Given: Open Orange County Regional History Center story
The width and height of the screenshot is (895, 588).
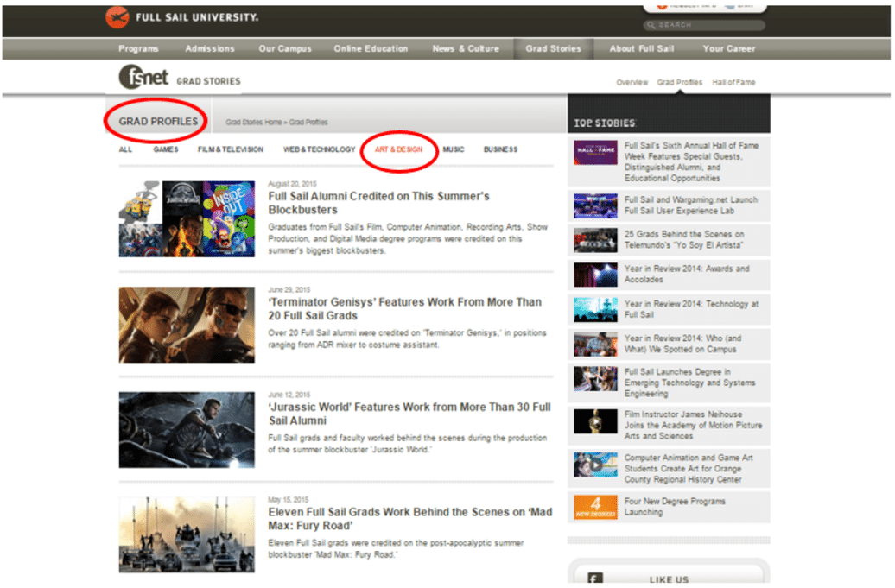Looking at the screenshot, I should tap(689, 468).
